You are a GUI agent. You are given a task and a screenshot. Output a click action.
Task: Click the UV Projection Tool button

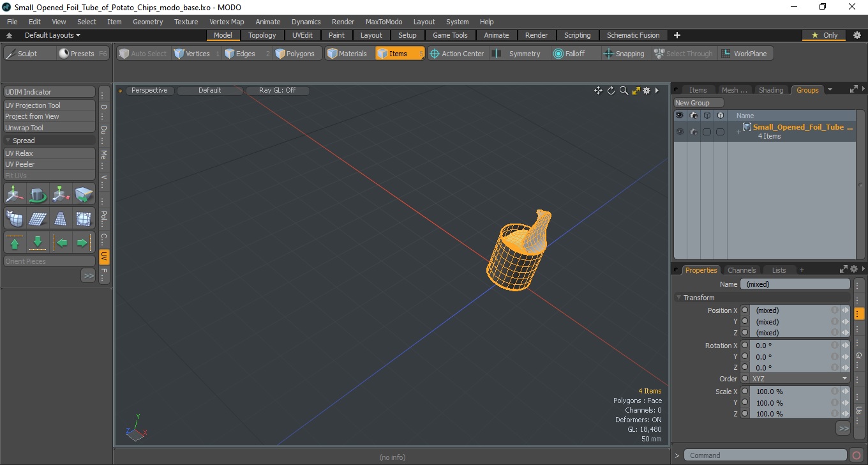[x=50, y=105]
